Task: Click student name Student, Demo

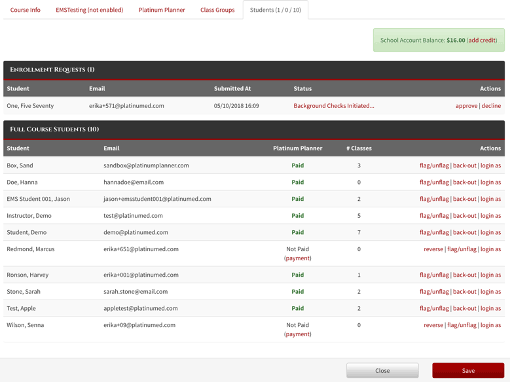Action: click(27, 232)
